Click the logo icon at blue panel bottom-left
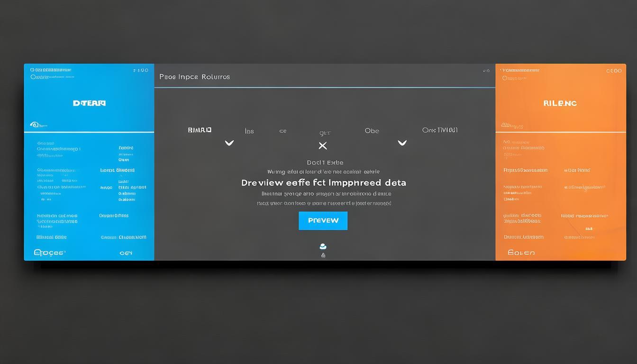637x364 pixels. click(x=49, y=253)
